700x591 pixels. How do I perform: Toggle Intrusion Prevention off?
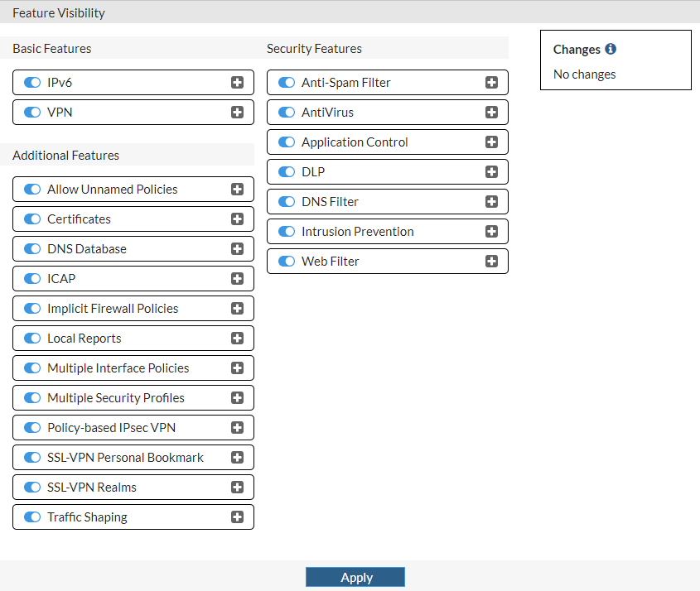pos(287,232)
